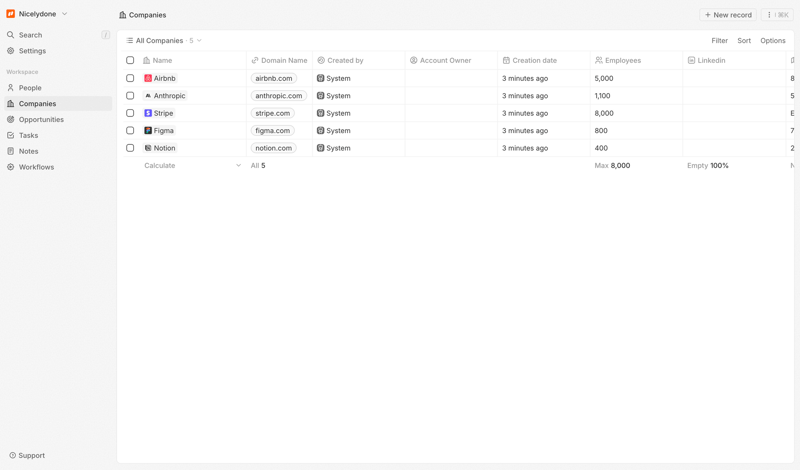Open Settings in the sidebar
Viewport: 800px width, 470px height.
click(x=32, y=51)
